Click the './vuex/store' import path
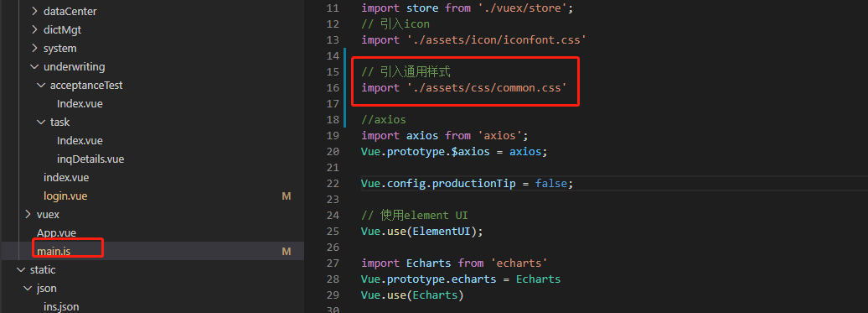The width and height of the screenshot is (868, 313). click(522, 8)
